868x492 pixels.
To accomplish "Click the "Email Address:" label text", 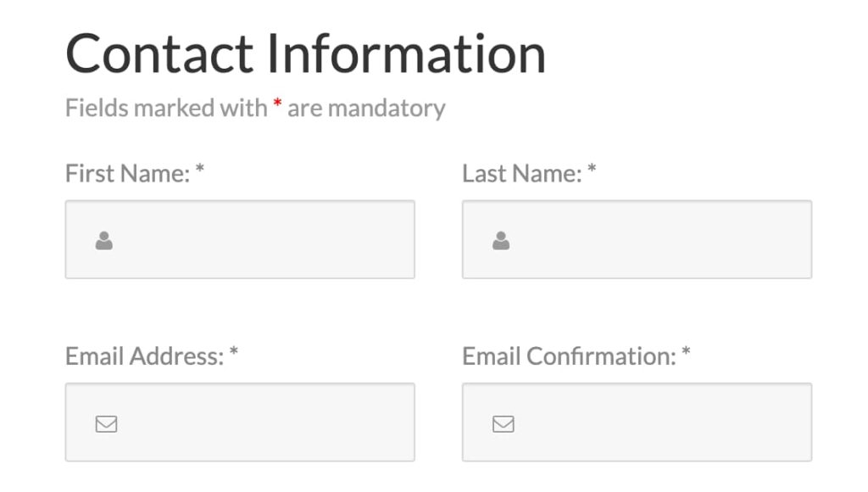I will [x=144, y=356].
